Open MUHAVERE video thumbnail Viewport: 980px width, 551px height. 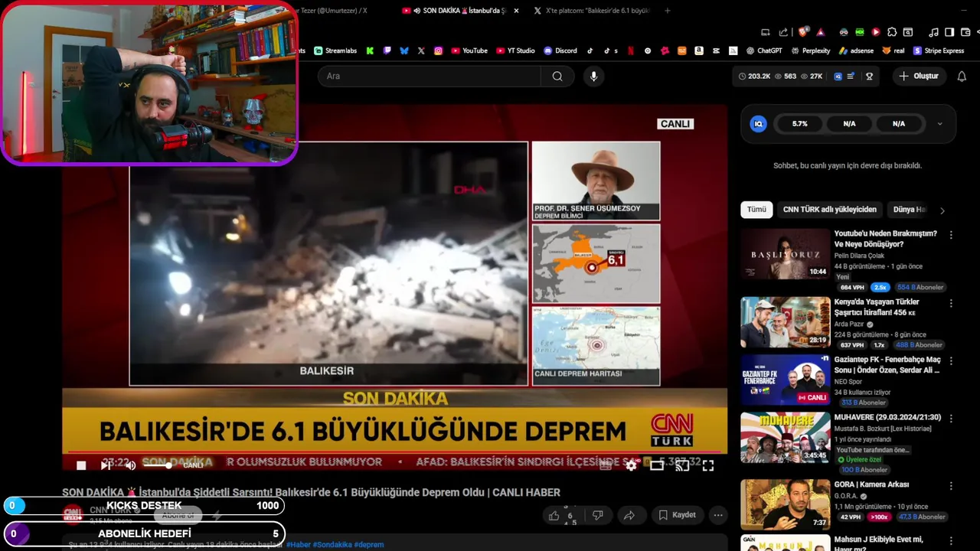click(785, 438)
